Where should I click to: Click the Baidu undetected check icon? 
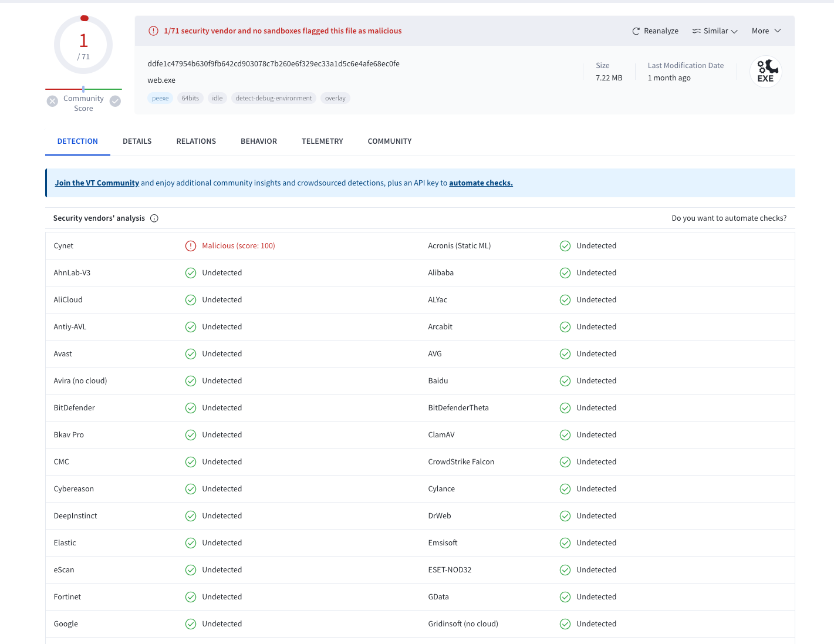pos(565,381)
